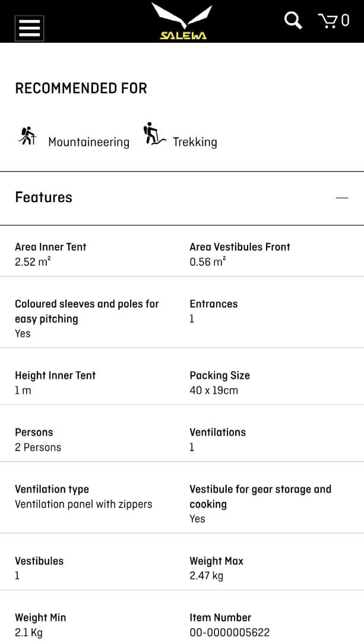Viewport: 364px width, 642px height.
Task: Click the cart item count number
Action: [x=345, y=21]
